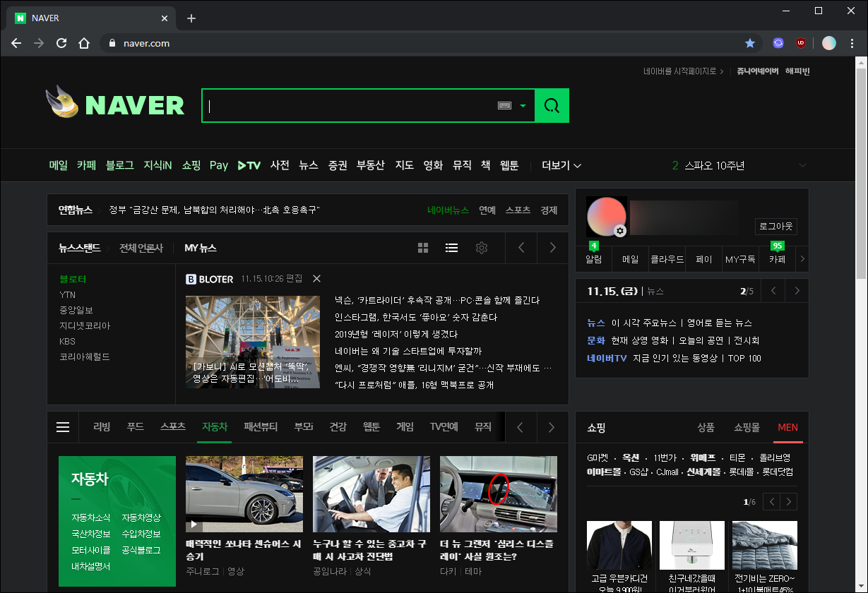Screen dimensions: 868x593
Task: Select the 쇼핑몰 shopping tab
Action: click(747, 428)
